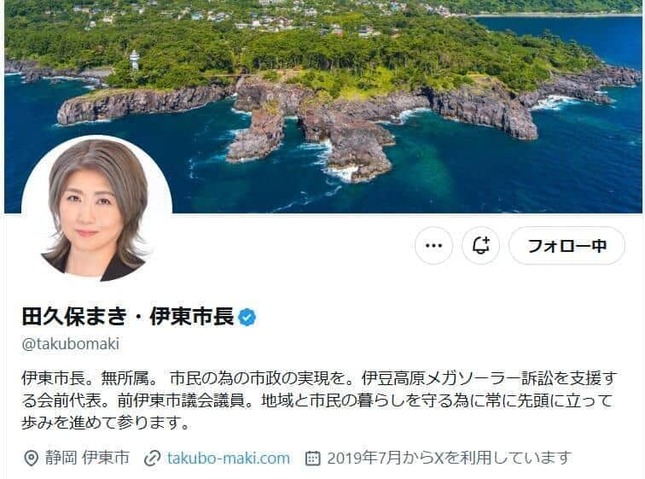Click the chain link icon beside the website
This screenshot has height=479, width=645.
tap(152, 458)
